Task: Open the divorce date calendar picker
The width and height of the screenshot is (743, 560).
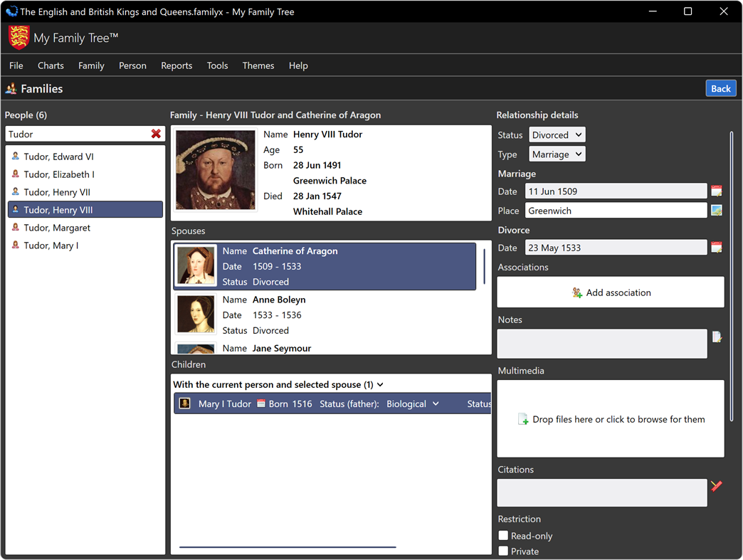Action: point(716,247)
